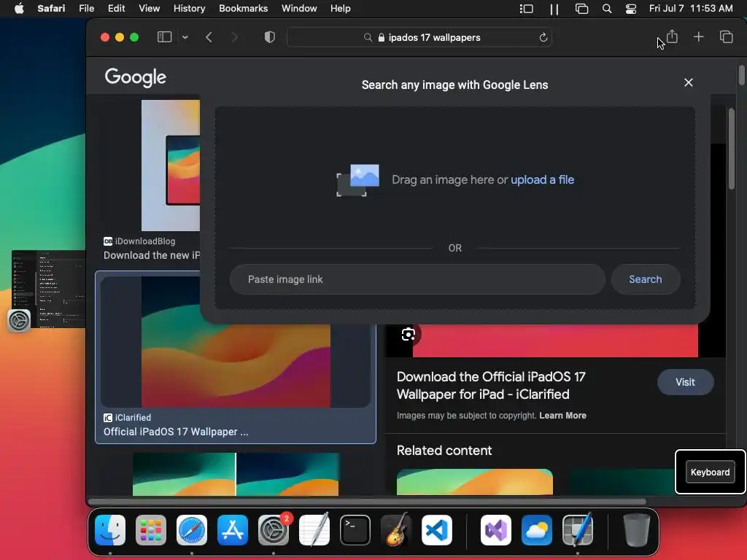Open the iDownloadBlog result thumbnail
747x560 pixels.
coord(171,166)
